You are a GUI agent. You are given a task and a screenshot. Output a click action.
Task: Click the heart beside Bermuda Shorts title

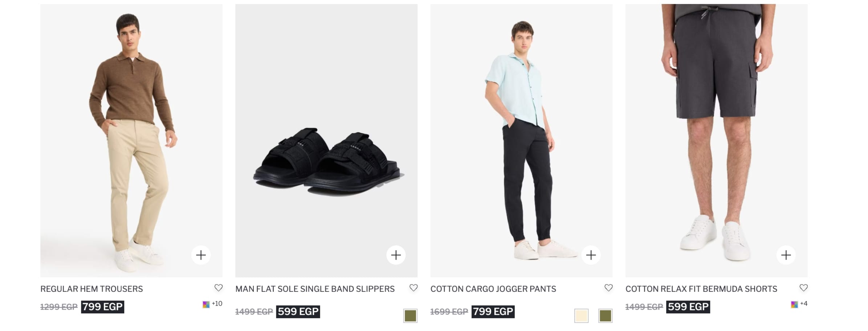pos(803,288)
